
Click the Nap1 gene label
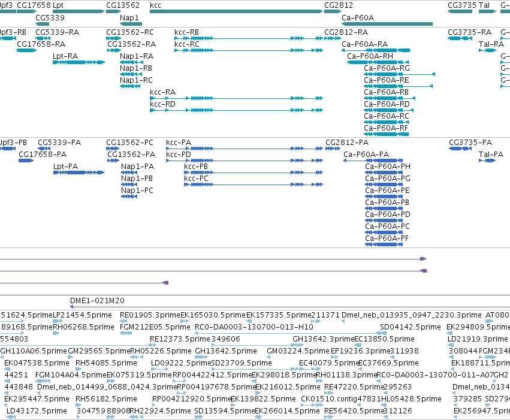coord(129,17)
